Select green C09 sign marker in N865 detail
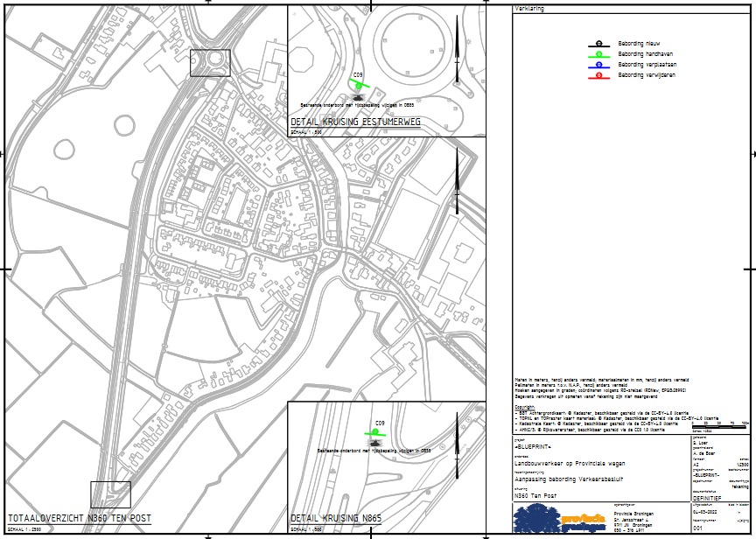 pos(378,431)
